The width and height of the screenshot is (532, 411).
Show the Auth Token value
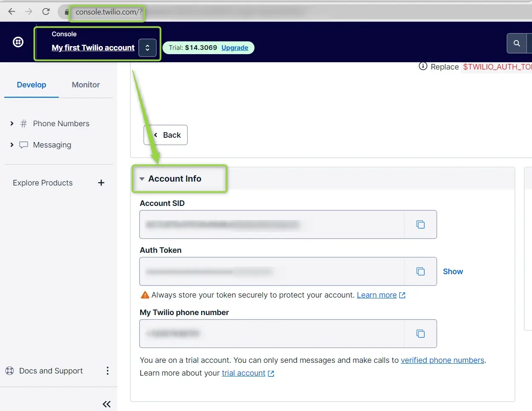click(x=453, y=272)
